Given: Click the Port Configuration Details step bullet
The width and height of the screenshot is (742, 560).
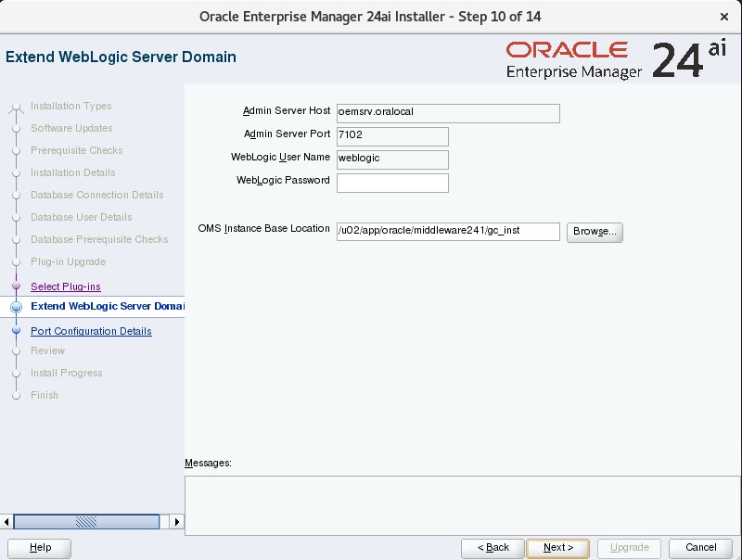Looking at the screenshot, I should pyautogui.click(x=16, y=330).
